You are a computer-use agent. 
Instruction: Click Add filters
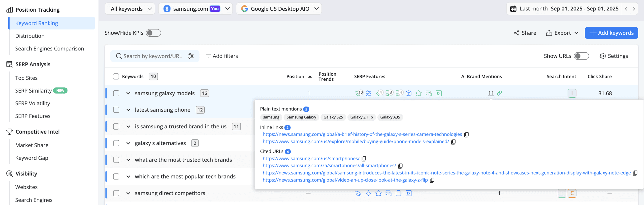tap(222, 56)
